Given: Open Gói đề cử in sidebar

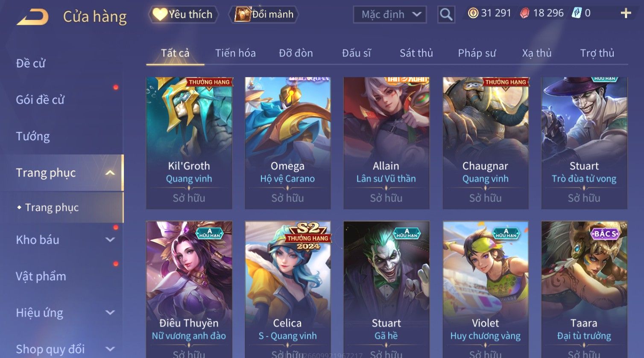Looking at the screenshot, I should (40, 100).
